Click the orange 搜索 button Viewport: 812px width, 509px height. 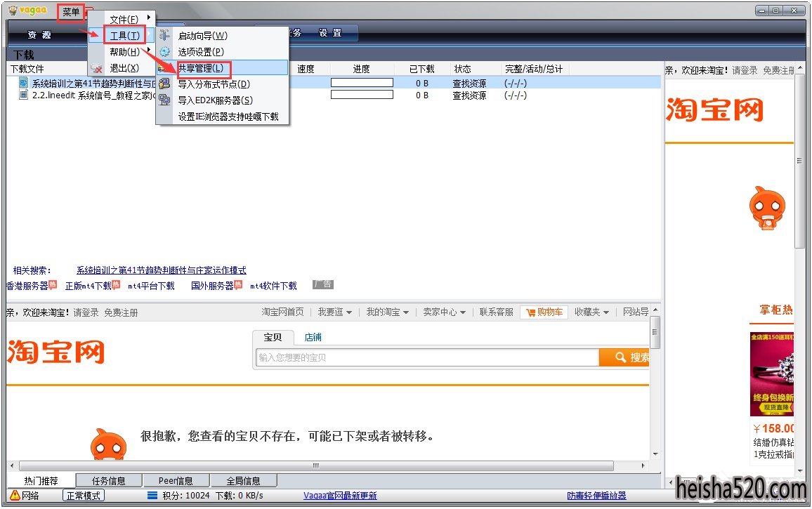tap(624, 357)
